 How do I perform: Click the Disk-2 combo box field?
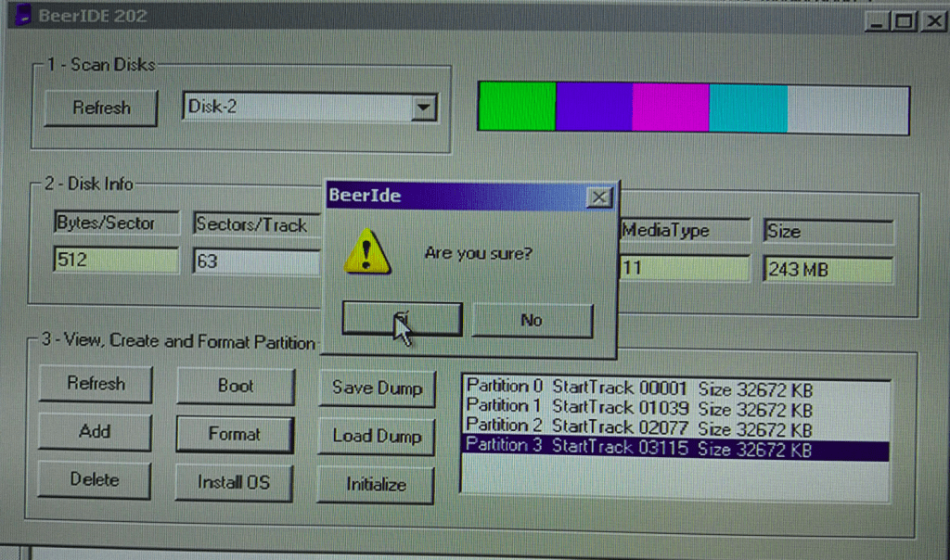pyautogui.click(x=296, y=108)
